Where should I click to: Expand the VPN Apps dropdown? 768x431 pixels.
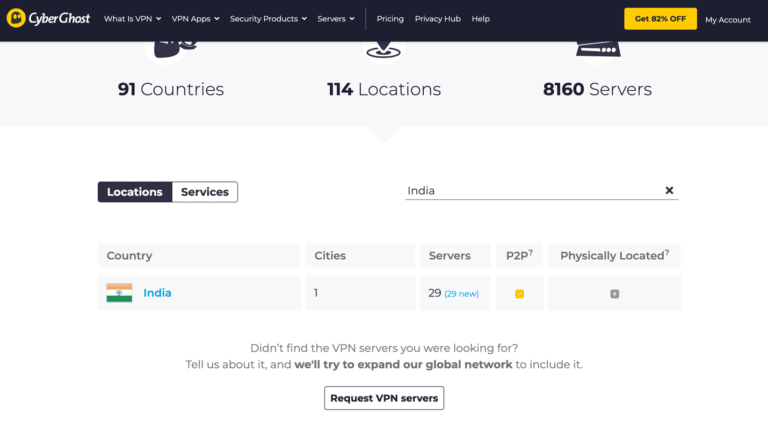(x=195, y=19)
